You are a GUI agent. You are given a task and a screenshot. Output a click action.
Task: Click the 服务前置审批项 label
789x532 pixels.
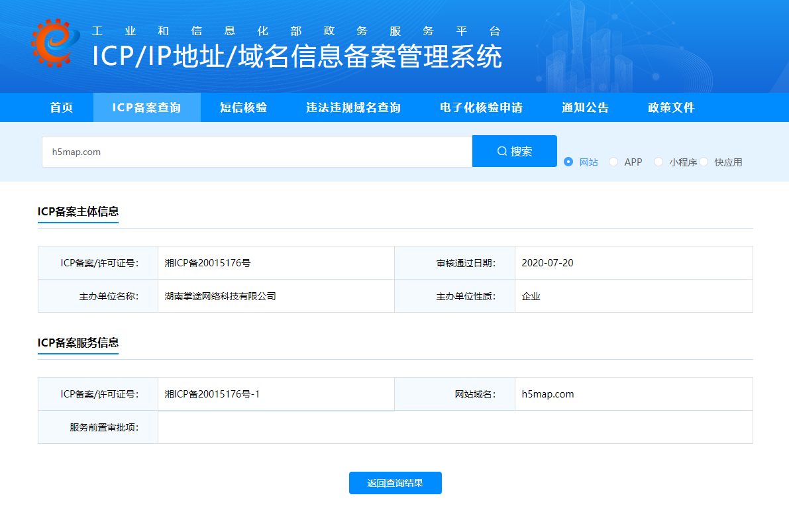[104, 427]
